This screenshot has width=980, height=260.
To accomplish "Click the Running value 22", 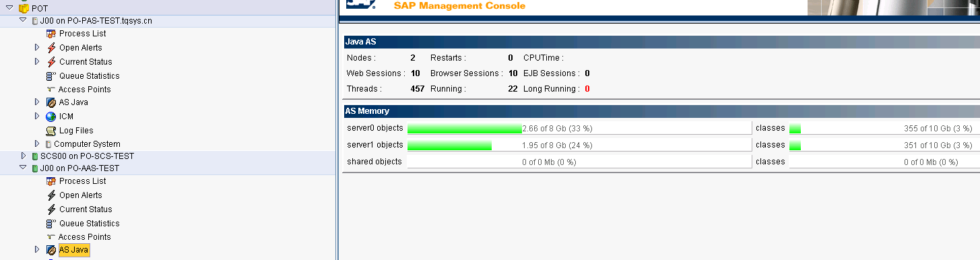I will [513, 89].
